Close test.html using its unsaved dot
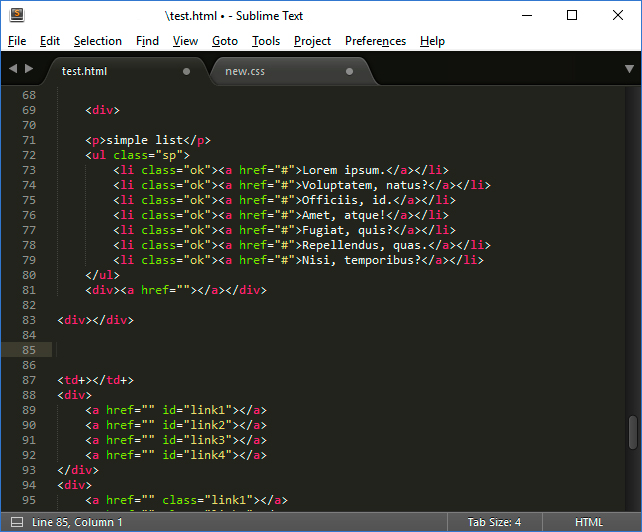 tap(186, 72)
